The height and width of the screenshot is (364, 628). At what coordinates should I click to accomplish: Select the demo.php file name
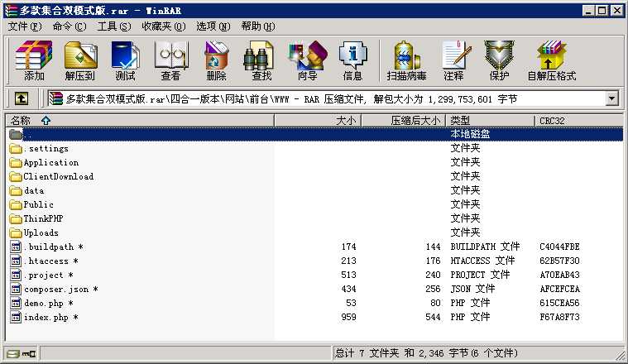coord(48,303)
